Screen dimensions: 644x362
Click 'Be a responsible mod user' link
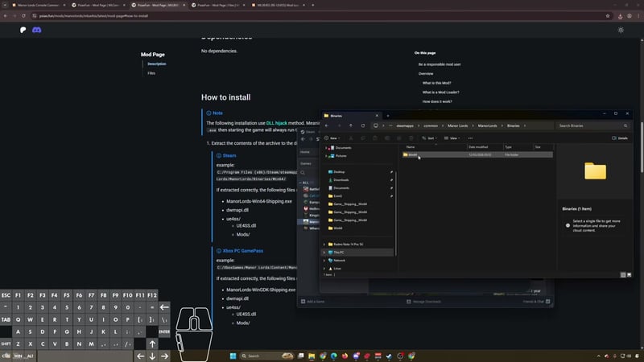pos(440,64)
